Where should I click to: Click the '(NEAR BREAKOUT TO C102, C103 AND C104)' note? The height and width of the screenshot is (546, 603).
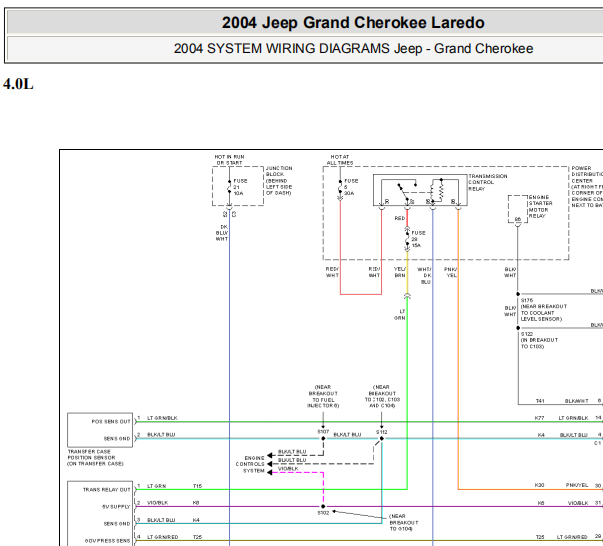382,396
